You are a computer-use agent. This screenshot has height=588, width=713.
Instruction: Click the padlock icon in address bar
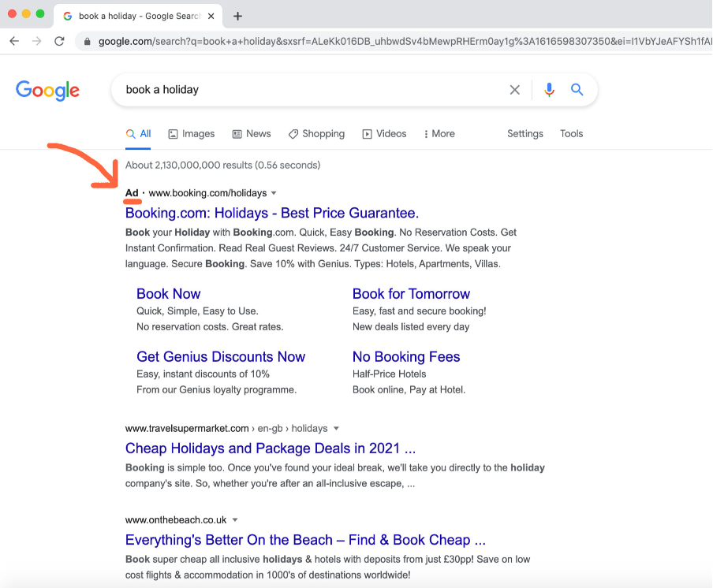[87, 42]
